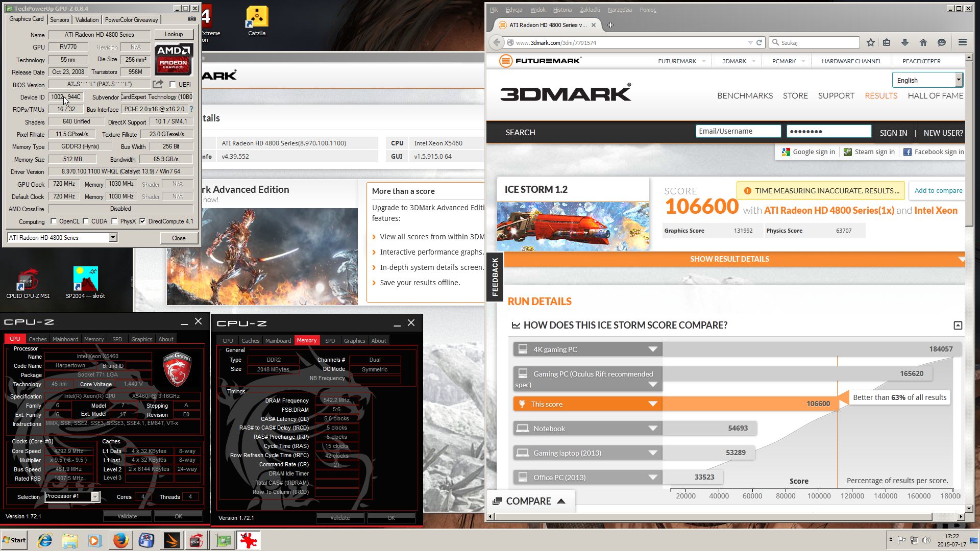Screen dimensions: 980x551
Task: Click Facebook sign in icon
Action: 908,152
